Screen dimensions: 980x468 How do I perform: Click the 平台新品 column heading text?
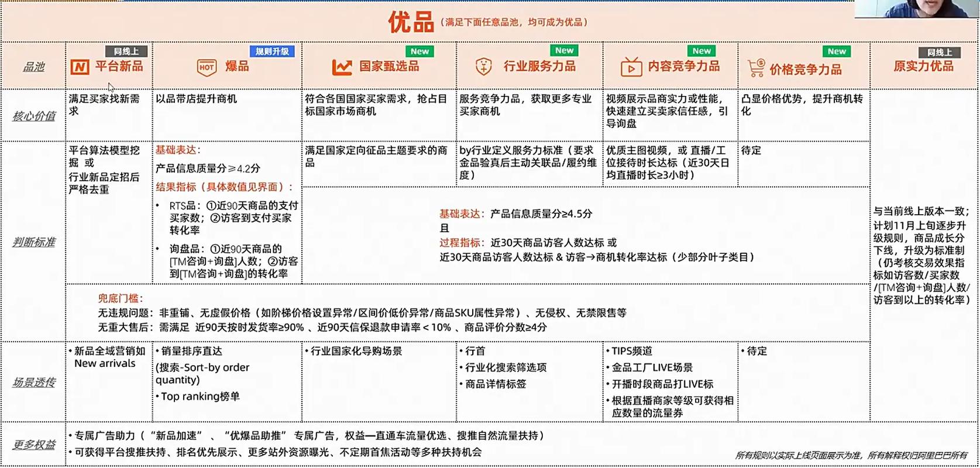coord(119,66)
